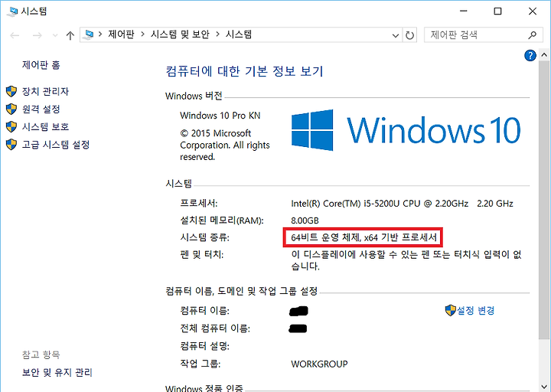Image resolution: width=551 pixels, height=392 pixels.
Task: Click shield icon beside 고급 시스템 설정
Action: [11, 145]
